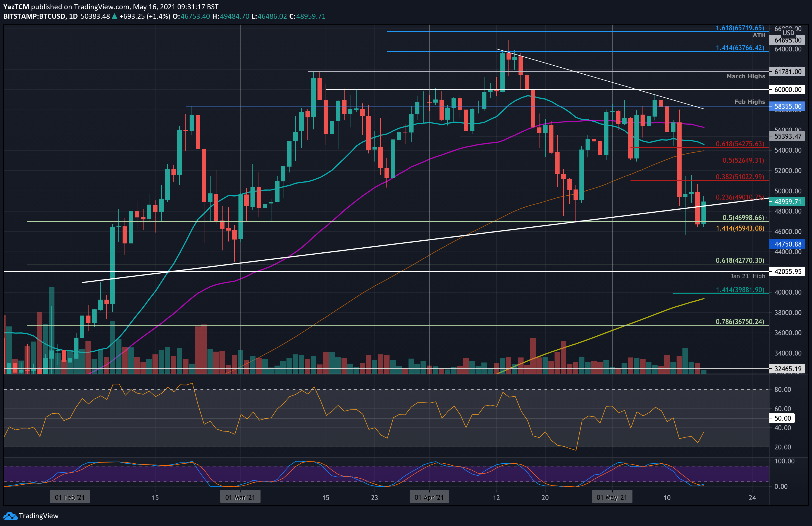Click the 01 Apr '21 date marker
This screenshot has width=812, height=526.
(x=429, y=497)
